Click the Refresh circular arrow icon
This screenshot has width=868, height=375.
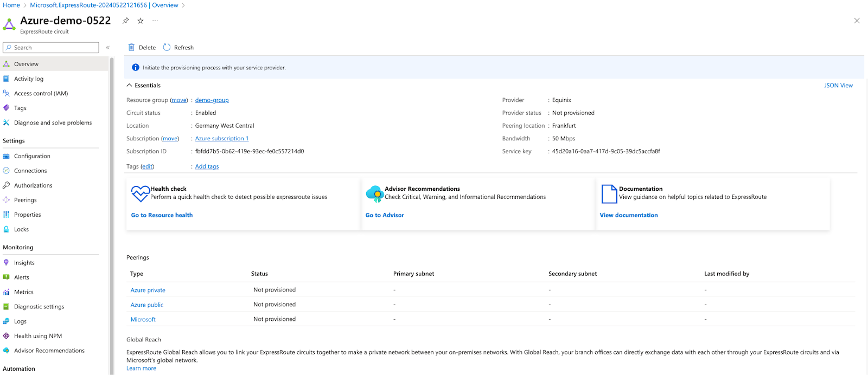(x=167, y=48)
